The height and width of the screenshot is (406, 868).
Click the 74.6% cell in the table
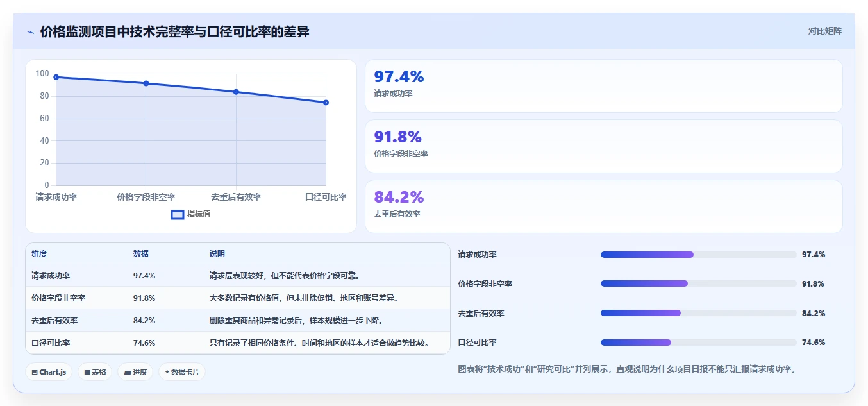pos(144,343)
